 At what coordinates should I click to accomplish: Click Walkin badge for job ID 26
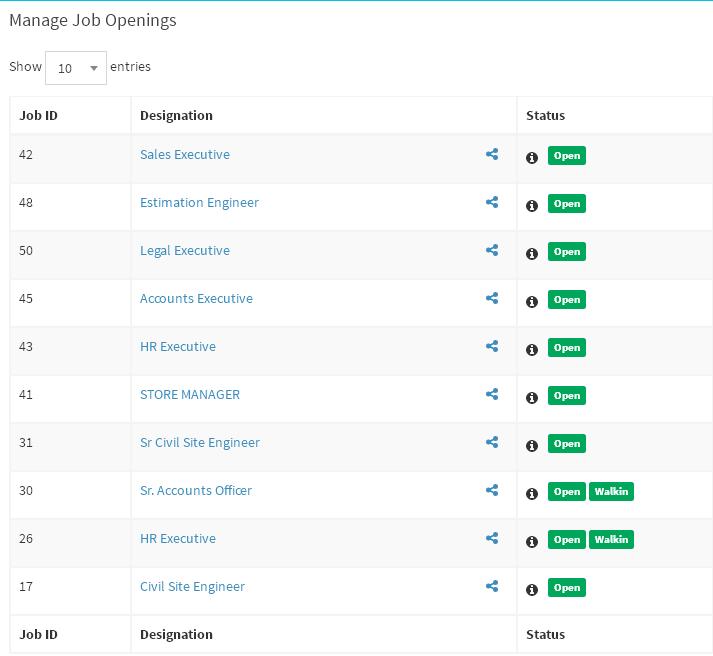(x=611, y=540)
